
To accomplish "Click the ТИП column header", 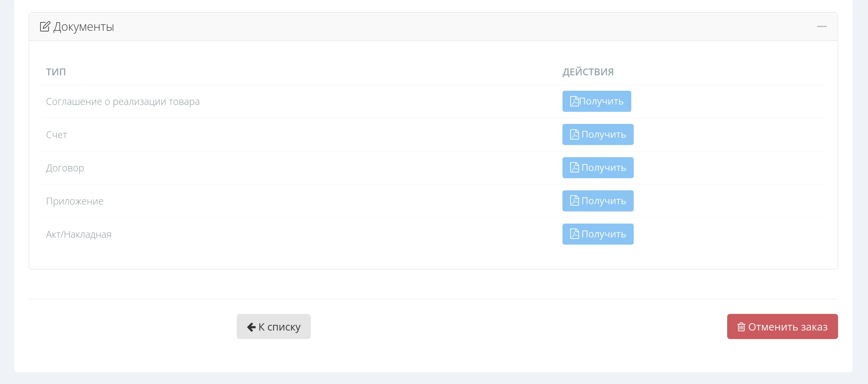I will 56,72.
